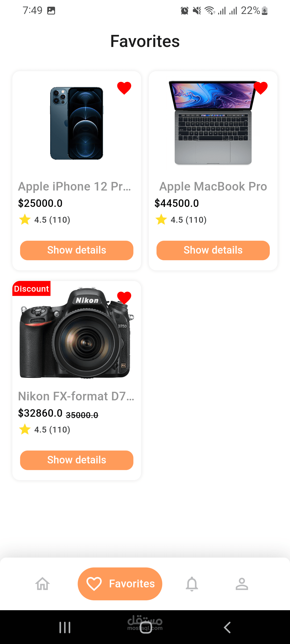Image resolution: width=290 pixels, height=644 pixels.
Task: Tap the screenshot image icon in status bar
Action: [x=51, y=11]
